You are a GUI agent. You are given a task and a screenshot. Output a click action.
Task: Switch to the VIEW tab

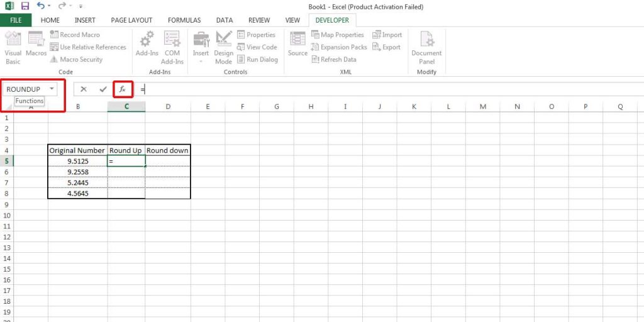(x=292, y=20)
